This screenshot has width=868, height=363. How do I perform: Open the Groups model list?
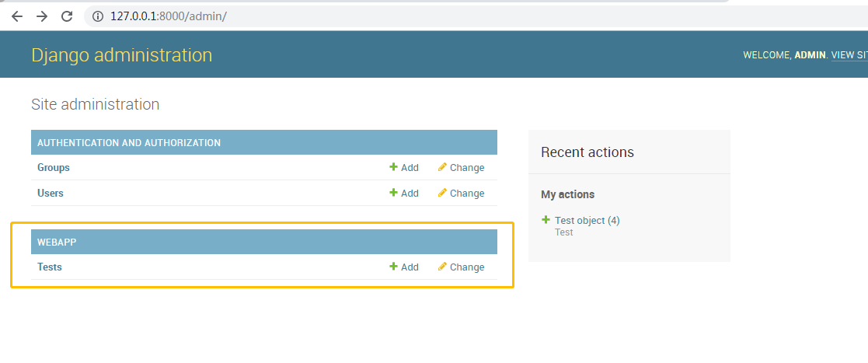coord(53,168)
